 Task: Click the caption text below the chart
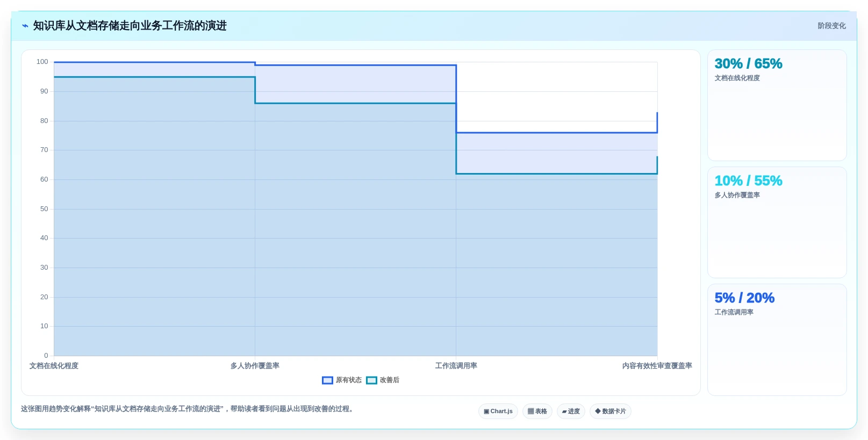tap(188, 409)
